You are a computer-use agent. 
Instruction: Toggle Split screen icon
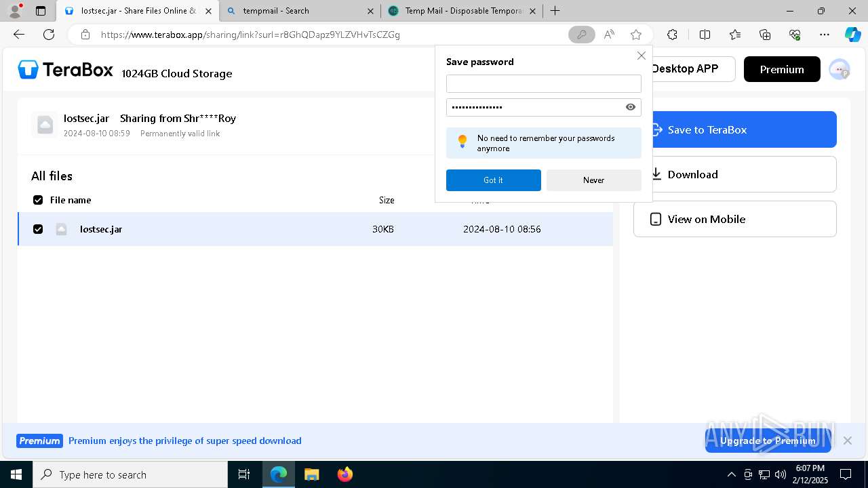pyautogui.click(x=705, y=35)
